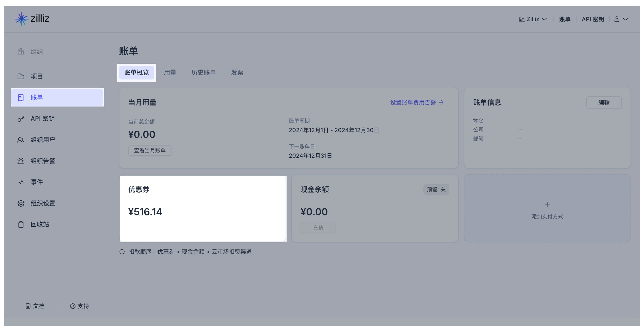Expand the Zilliz organization dropdown
The image size is (644, 332).
(533, 19)
